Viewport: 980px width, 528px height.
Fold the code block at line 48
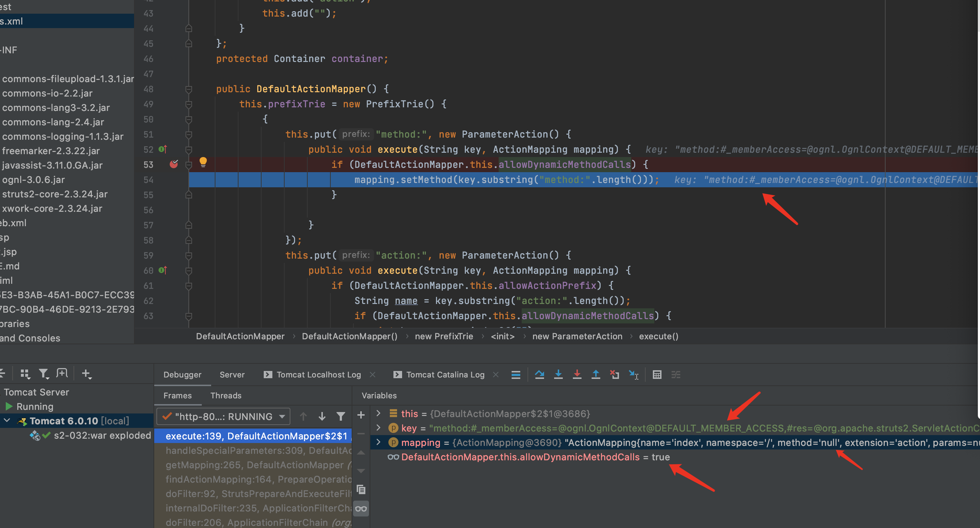point(189,89)
